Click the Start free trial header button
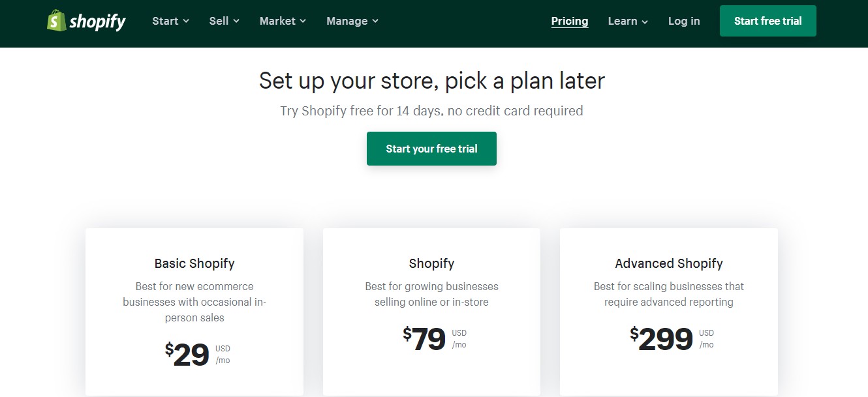Image resolution: width=868 pixels, height=397 pixels. point(767,20)
